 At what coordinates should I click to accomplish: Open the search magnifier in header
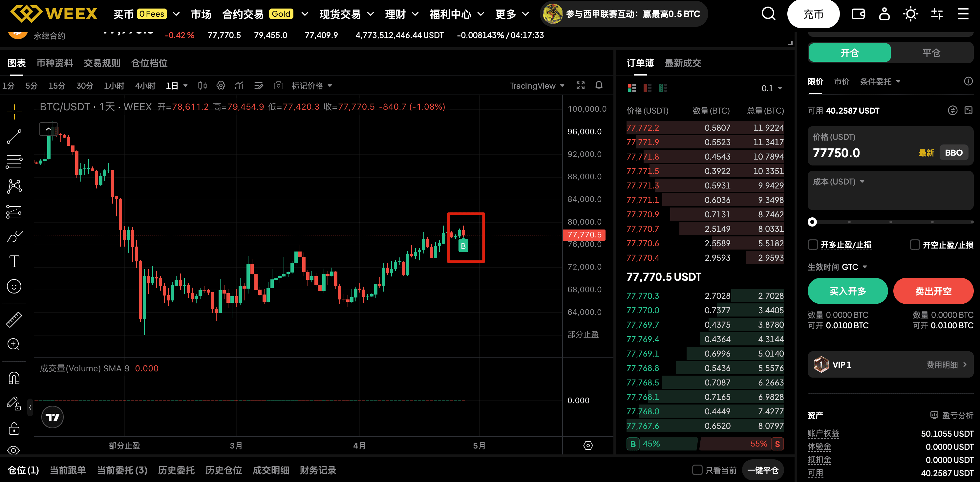coord(768,14)
